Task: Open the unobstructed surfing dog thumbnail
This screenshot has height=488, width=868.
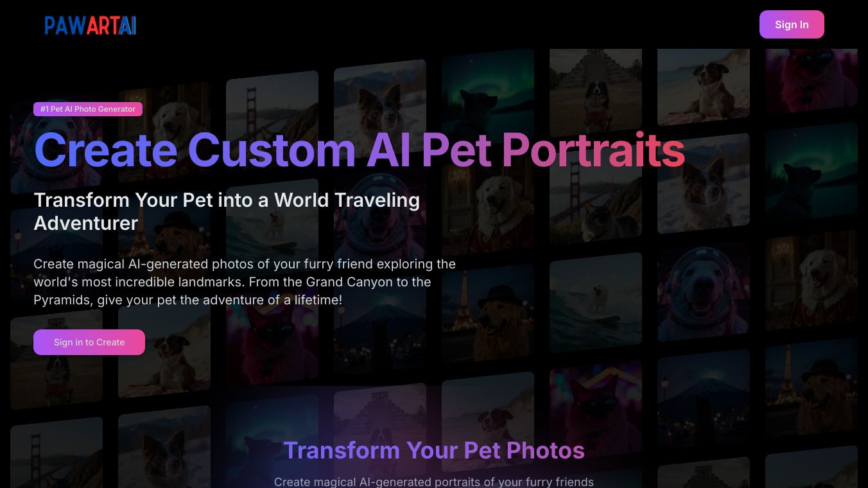Action: [596, 303]
